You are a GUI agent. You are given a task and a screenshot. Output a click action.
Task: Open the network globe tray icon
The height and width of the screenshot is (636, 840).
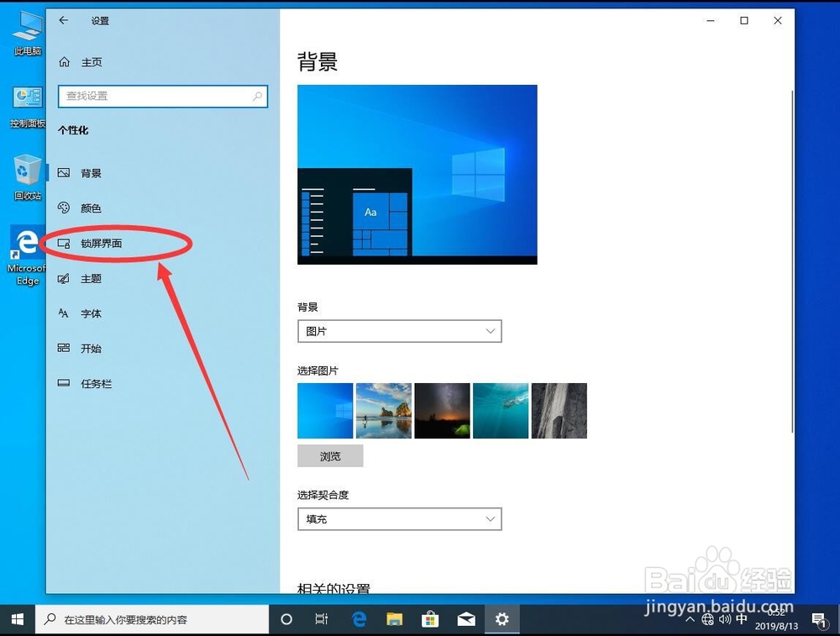(707, 619)
